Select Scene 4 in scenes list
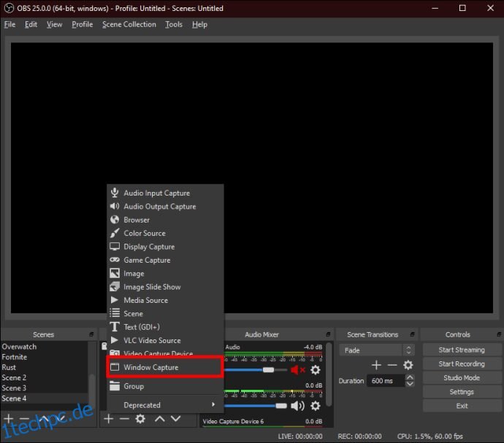504x443 pixels. (x=45, y=398)
